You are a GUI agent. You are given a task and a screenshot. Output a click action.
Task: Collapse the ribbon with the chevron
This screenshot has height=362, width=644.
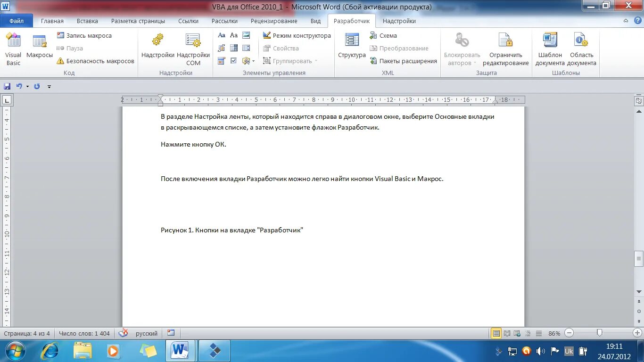(x=626, y=21)
